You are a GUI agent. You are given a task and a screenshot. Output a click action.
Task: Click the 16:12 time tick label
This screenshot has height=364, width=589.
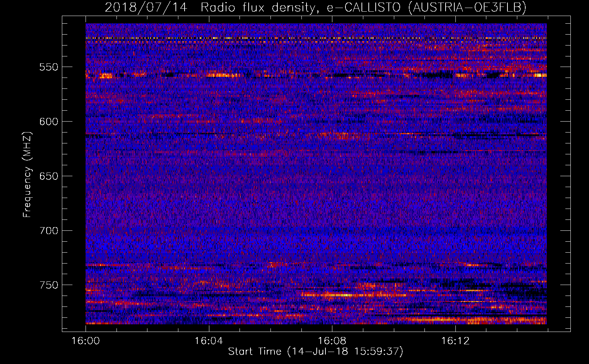[x=455, y=341]
